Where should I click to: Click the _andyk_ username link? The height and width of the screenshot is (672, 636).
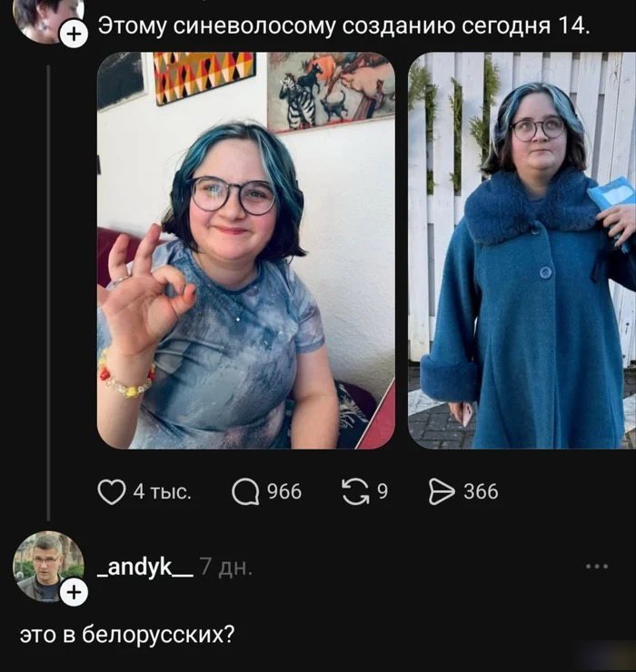[x=145, y=567]
